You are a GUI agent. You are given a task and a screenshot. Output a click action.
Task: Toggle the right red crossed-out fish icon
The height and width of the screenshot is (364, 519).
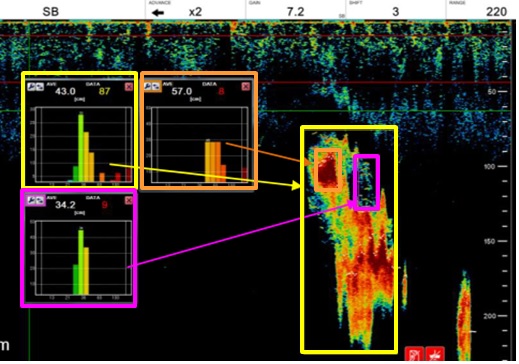pyautogui.click(x=435, y=354)
